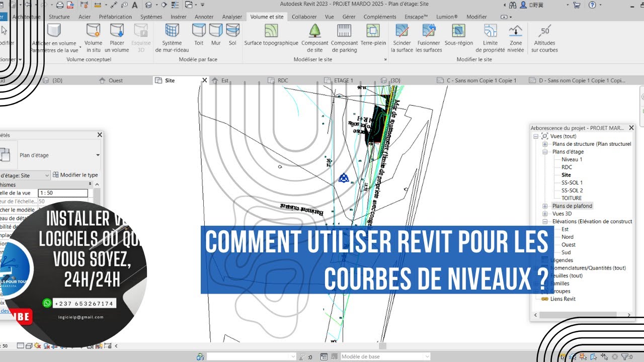Open the Annoter ribbon tab
This screenshot has height=362, width=644.
[x=204, y=17]
